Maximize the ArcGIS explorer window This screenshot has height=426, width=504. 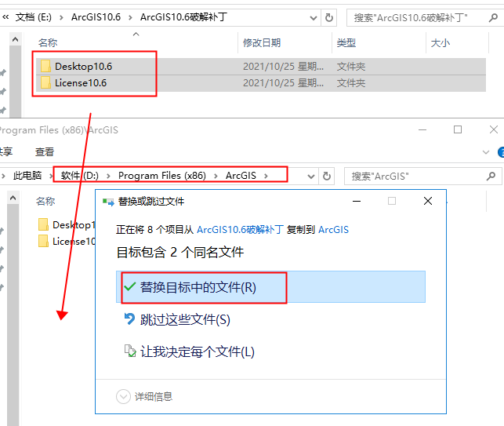[x=458, y=129]
